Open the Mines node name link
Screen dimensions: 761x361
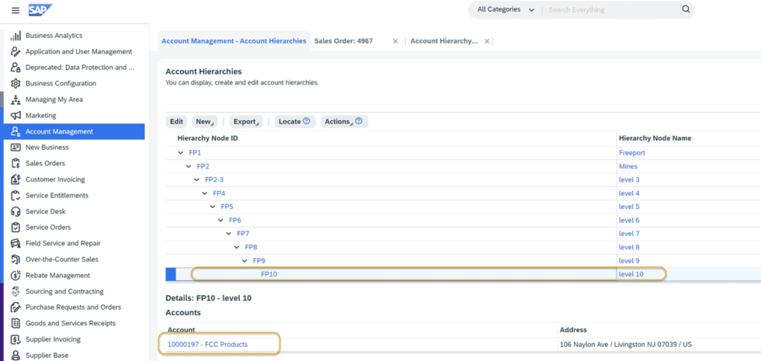point(628,166)
